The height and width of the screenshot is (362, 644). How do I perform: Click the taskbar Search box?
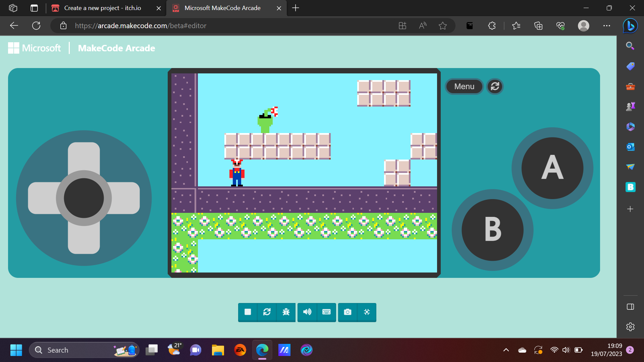coord(84,350)
